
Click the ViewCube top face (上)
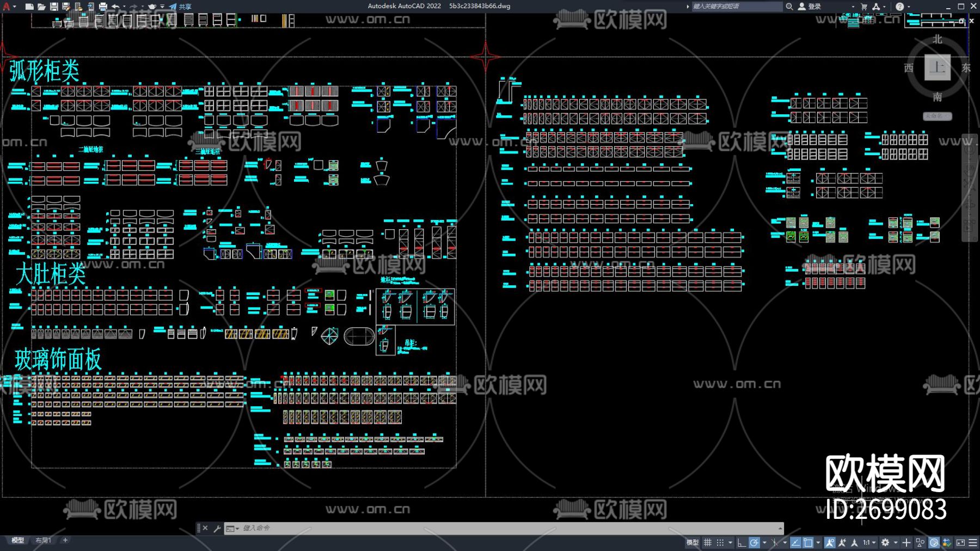pyautogui.click(x=938, y=68)
